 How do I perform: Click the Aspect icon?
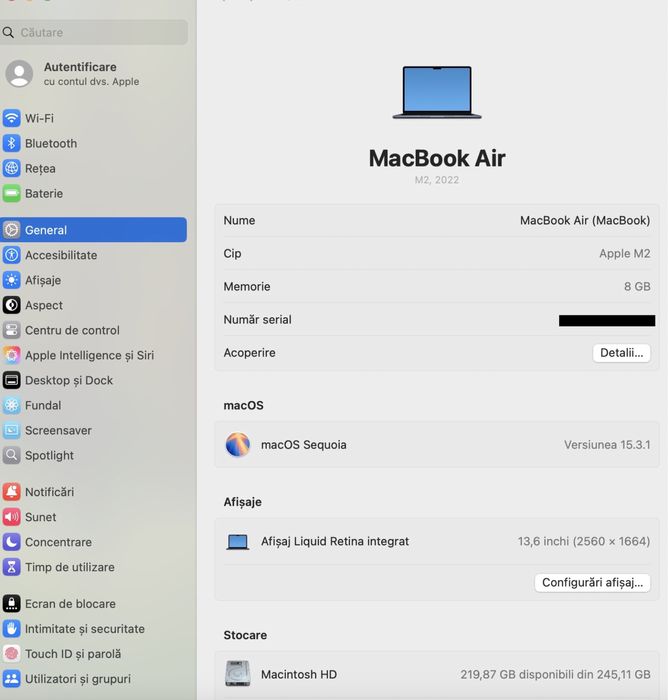11,305
